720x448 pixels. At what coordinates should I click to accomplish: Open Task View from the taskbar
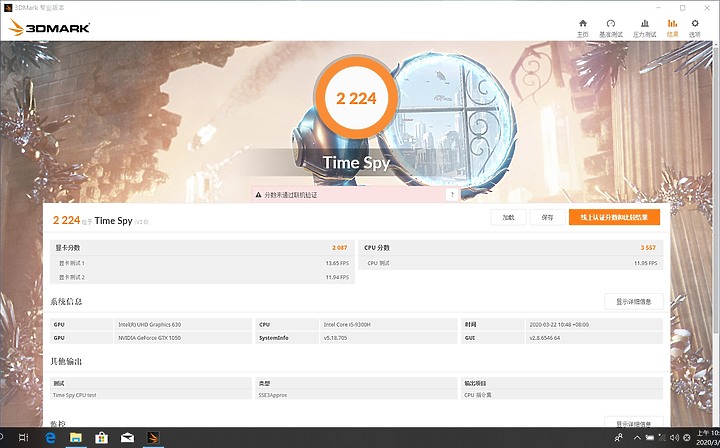tap(24, 438)
